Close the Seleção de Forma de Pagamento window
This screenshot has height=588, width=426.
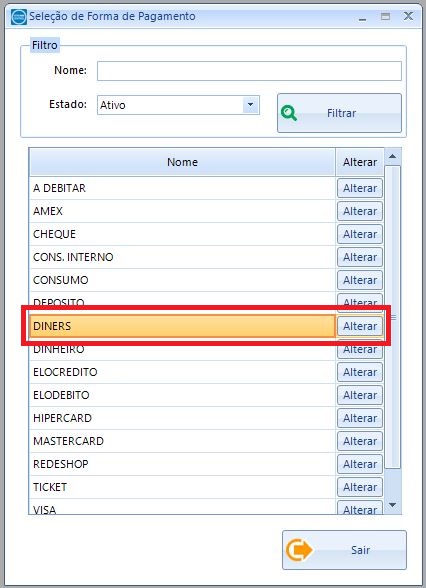click(408, 16)
